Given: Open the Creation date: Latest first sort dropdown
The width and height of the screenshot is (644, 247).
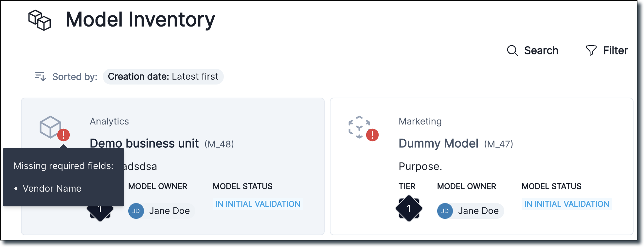Looking at the screenshot, I should [x=163, y=77].
